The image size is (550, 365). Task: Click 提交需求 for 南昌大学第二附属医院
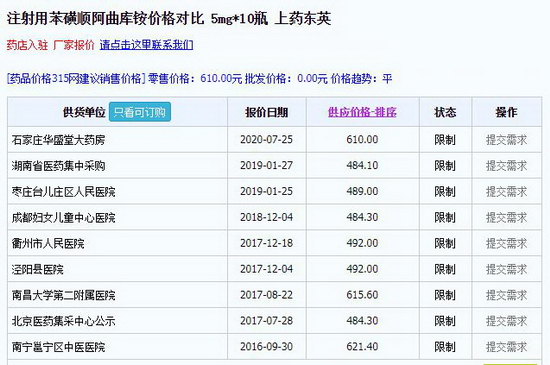click(506, 295)
